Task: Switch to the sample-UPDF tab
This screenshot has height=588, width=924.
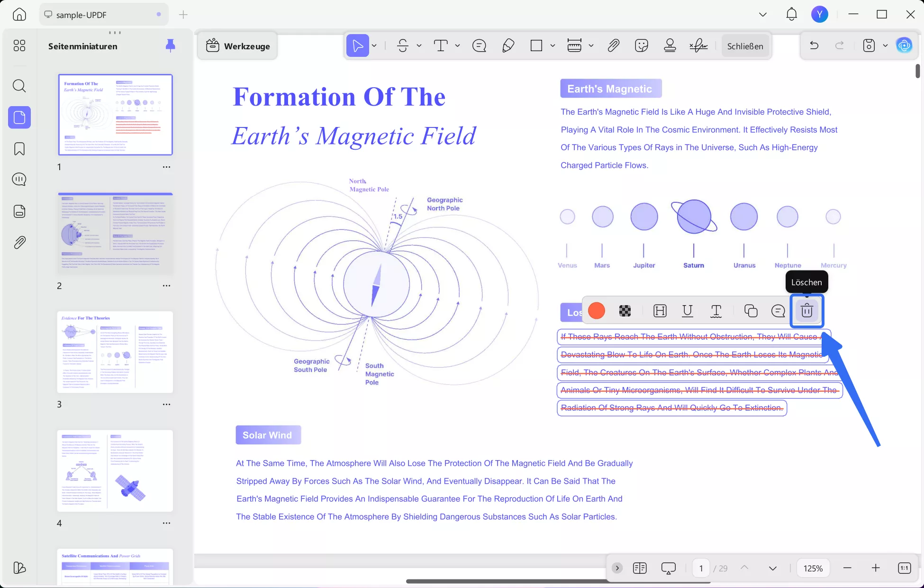Action: [x=102, y=15]
